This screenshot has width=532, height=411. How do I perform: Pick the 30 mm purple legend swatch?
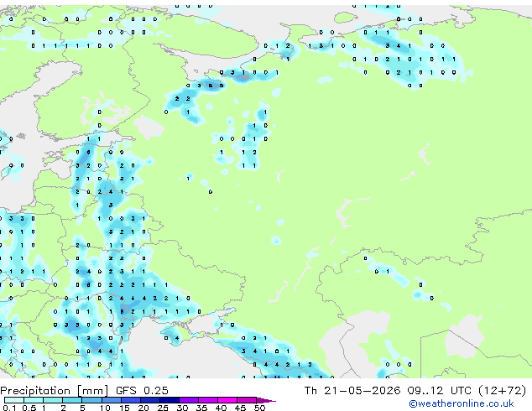(x=189, y=400)
